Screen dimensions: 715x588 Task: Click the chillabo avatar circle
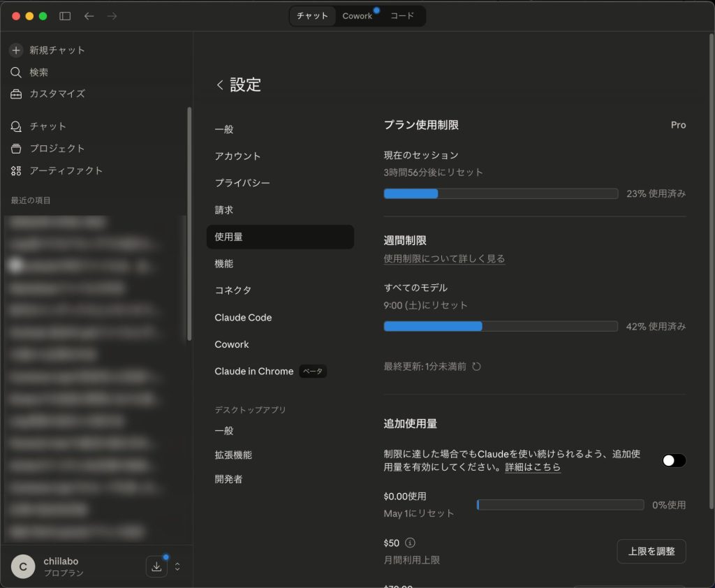pyautogui.click(x=23, y=566)
